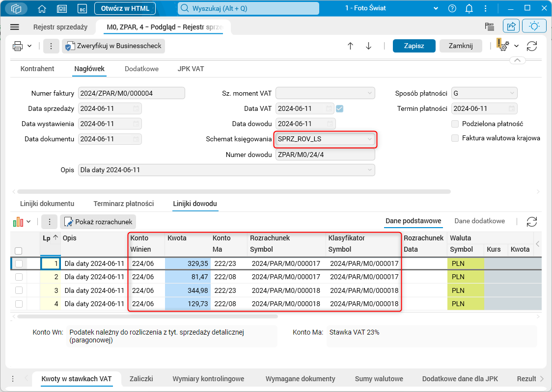The image size is (552, 392).
Task: Click the share export icon
Action: [511, 26]
